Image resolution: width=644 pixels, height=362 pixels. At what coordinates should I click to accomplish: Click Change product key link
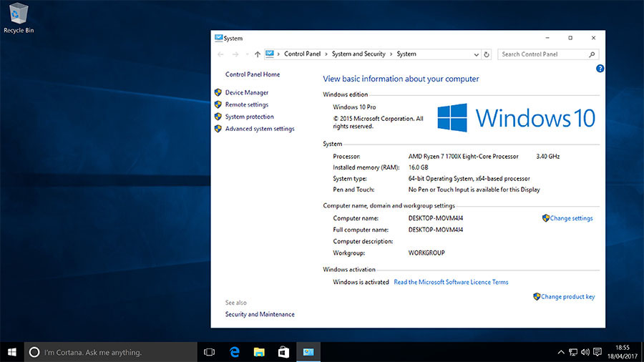[x=567, y=296]
